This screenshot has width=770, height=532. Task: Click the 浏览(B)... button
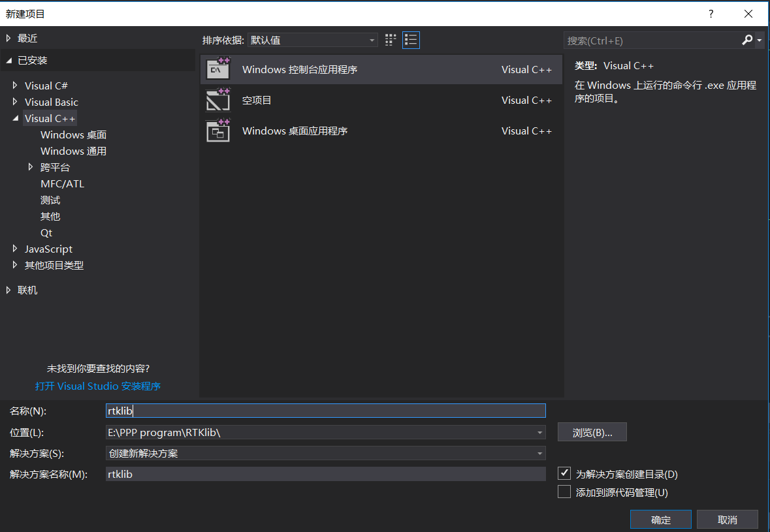click(592, 431)
